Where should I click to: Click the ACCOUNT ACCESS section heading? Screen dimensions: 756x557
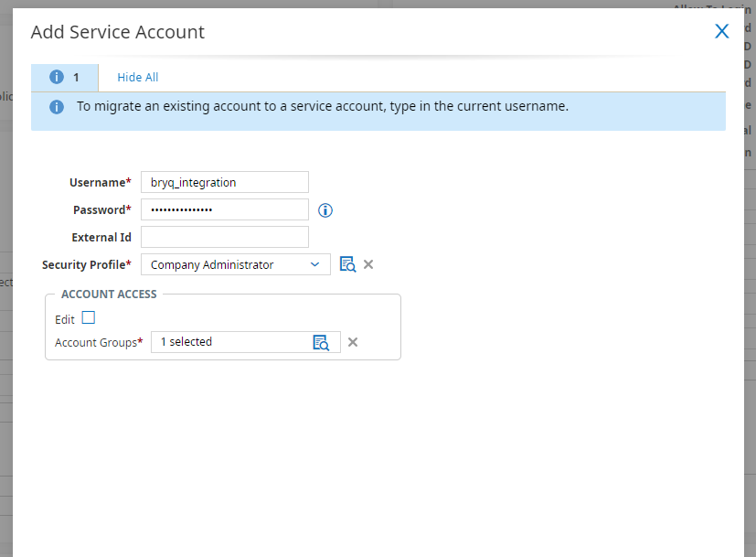point(109,295)
